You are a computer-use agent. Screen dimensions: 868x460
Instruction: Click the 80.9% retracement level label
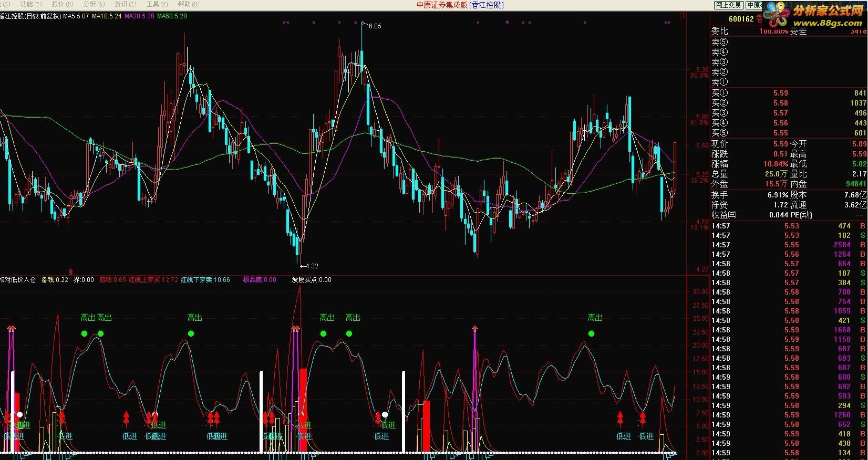point(699,76)
